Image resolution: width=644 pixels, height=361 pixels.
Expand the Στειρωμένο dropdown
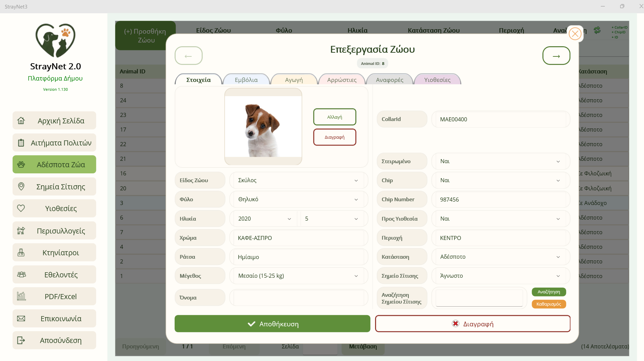(500, 161)
